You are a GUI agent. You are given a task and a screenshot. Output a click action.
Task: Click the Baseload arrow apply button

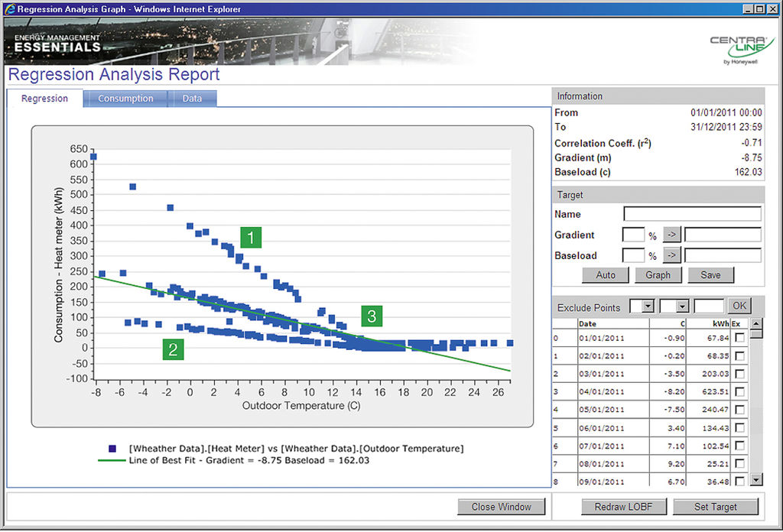click(671, 255)
